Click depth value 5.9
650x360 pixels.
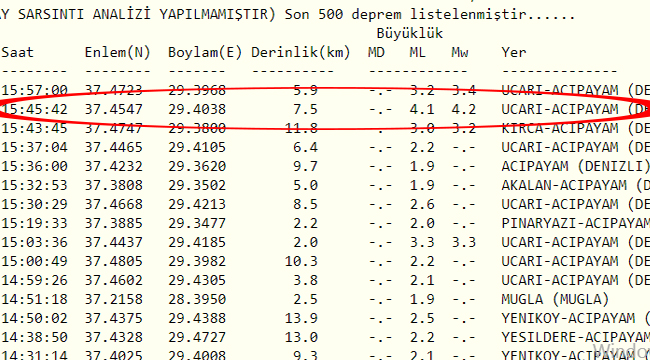[305, 90]
